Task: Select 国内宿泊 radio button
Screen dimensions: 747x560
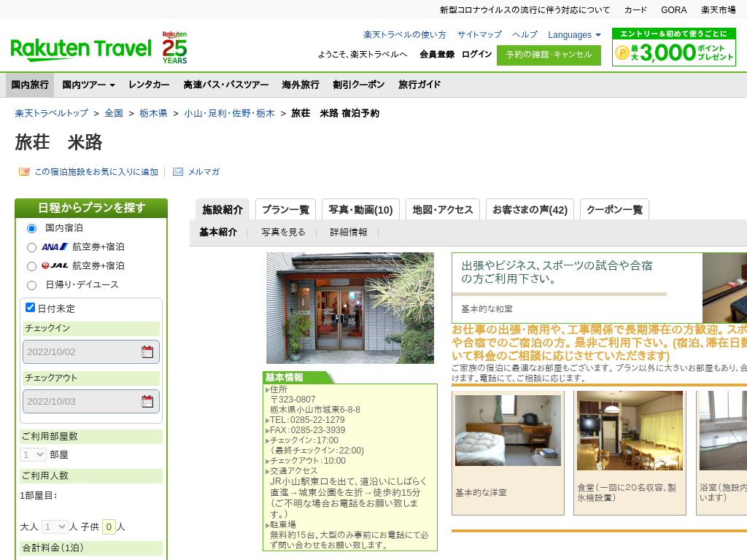Action: 31,228
